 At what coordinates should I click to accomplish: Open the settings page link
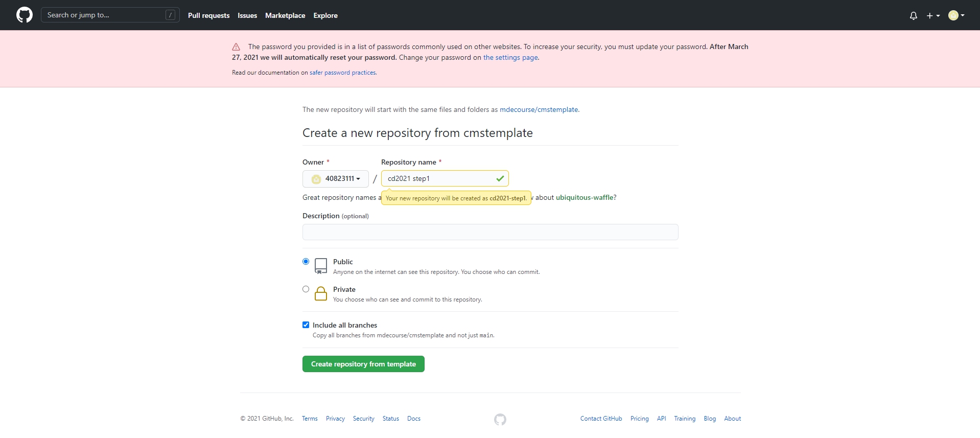(510, 57)
